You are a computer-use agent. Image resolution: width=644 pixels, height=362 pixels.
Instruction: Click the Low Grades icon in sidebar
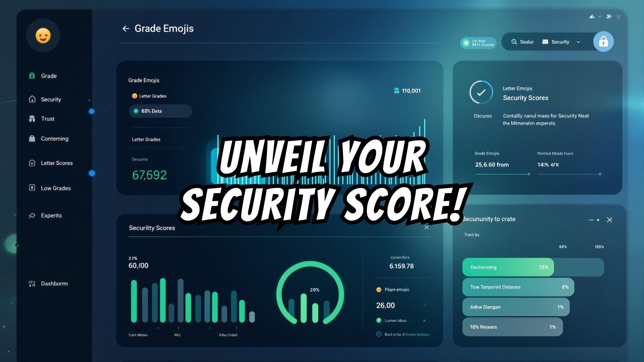click(32, 188)
